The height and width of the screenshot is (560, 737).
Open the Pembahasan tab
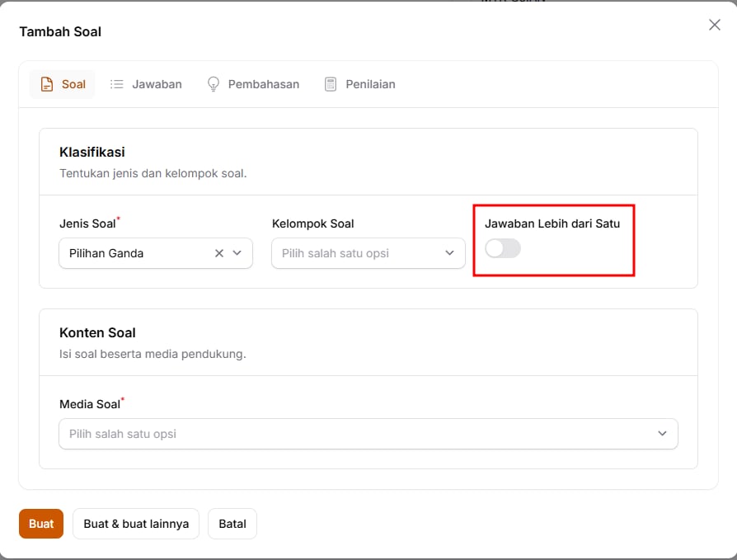[x=253, y=84]
